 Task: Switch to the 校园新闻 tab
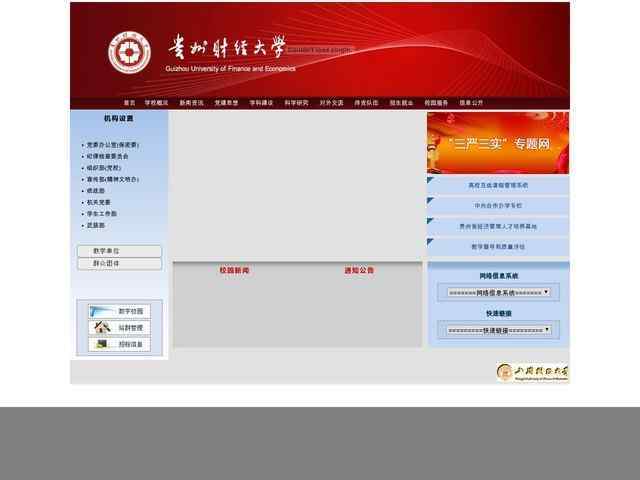click(x=234, y=270)
